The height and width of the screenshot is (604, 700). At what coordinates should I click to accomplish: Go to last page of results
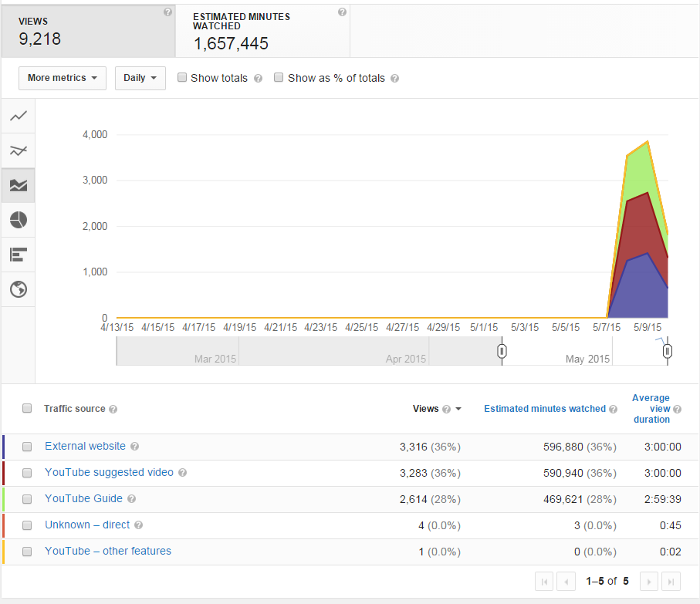(x=671, y=582)
